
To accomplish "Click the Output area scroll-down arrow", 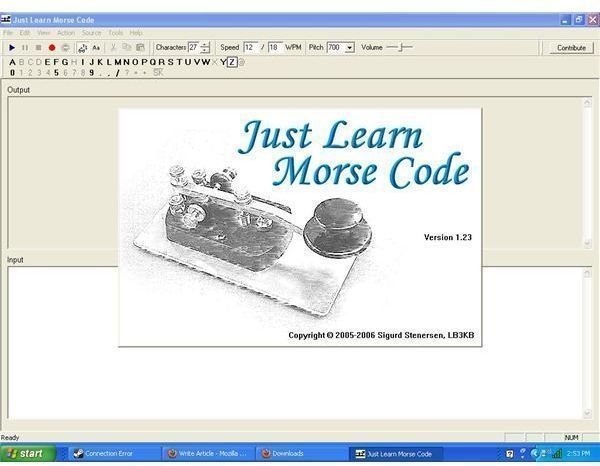I will pos(587,243).
